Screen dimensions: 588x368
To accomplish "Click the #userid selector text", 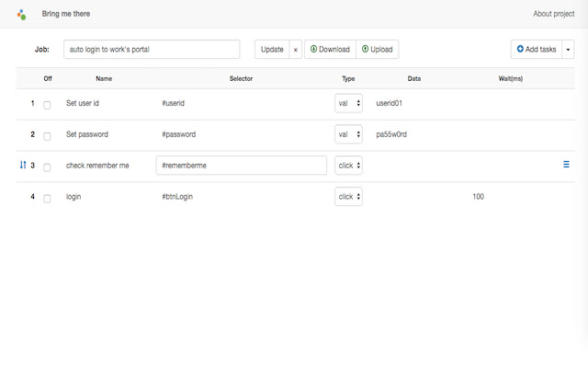I will point(174,103).
